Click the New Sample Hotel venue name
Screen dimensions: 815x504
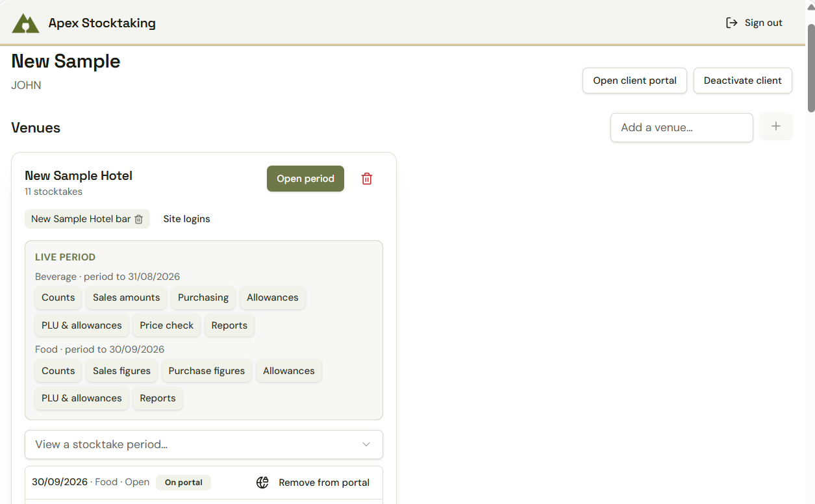coord(79,175)
